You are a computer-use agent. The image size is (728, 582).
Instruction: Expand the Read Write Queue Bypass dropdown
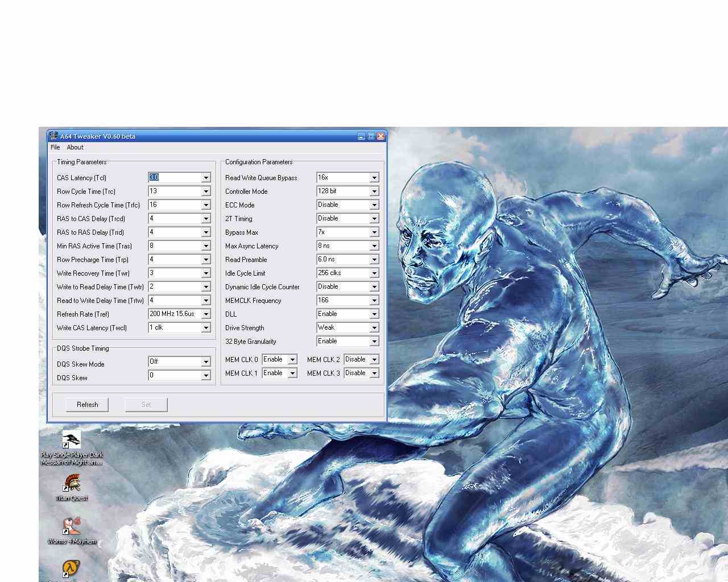pos(374,178)
